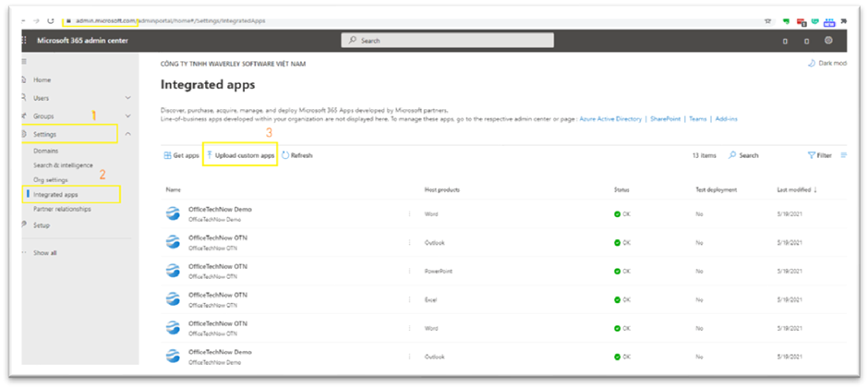The image size is (868, 388).
Task: Click the list view options icon beside Filter
Action: tap(844, 155)
